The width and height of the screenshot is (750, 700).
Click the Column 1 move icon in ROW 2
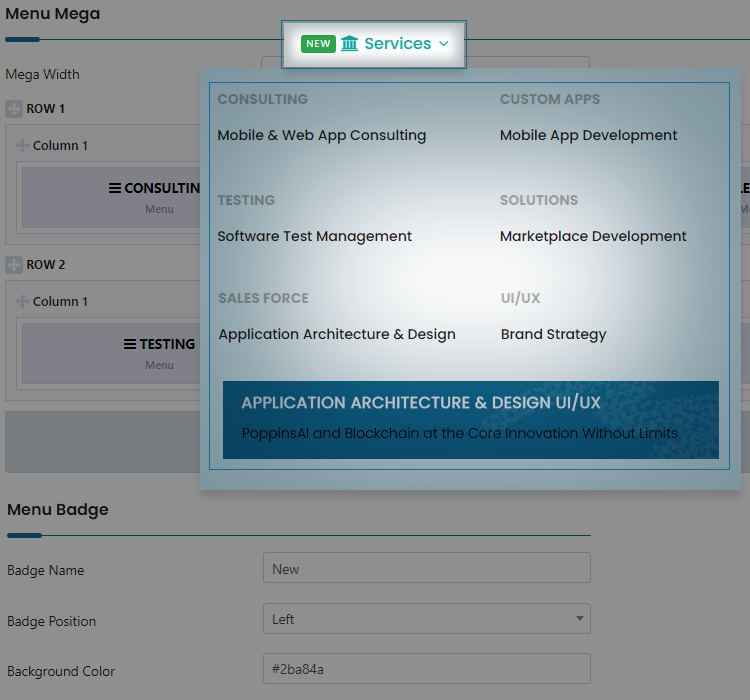point(23,302)
